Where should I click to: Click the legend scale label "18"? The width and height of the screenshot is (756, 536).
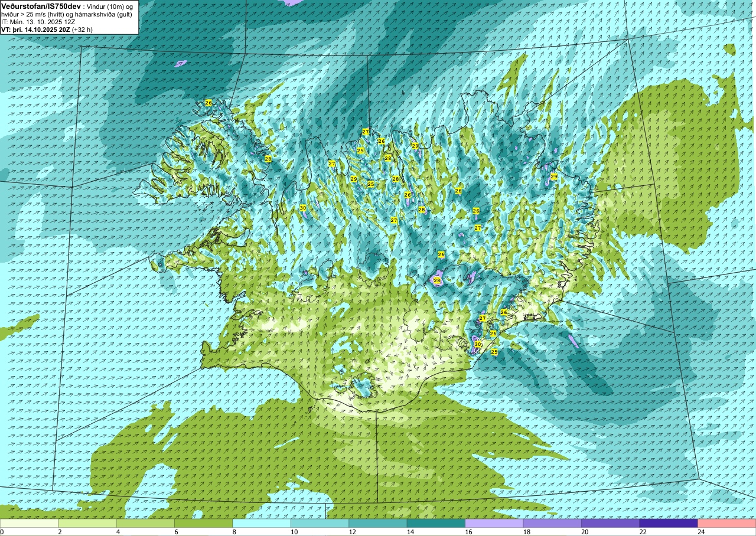coord(526,532)
